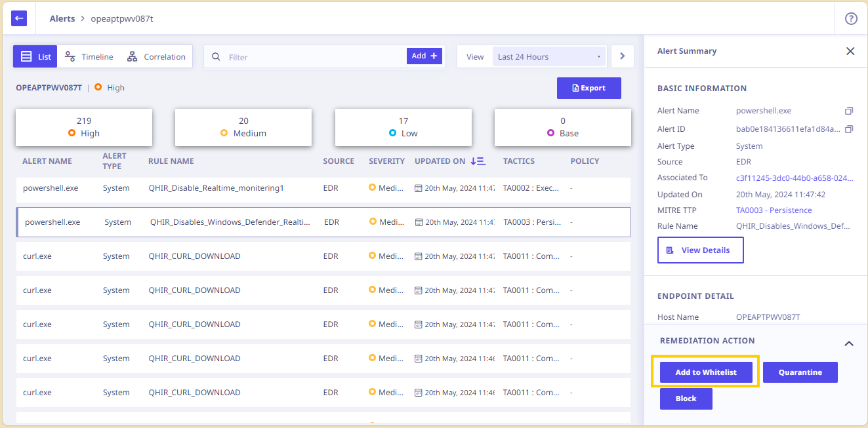Close the Alert Summary panel

850,51
